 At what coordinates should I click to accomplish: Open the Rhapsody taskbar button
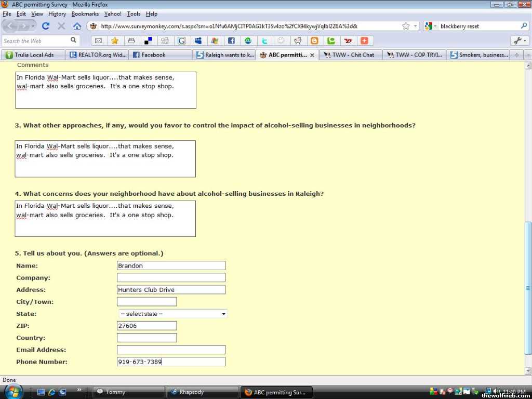pyautogui.click(x=202, y=392)
